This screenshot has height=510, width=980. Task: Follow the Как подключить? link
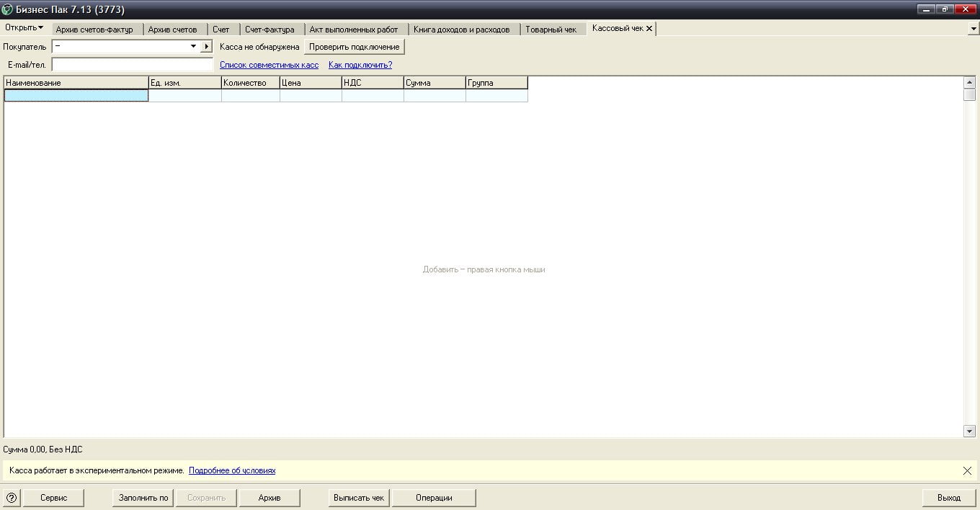tap(360, 65)
